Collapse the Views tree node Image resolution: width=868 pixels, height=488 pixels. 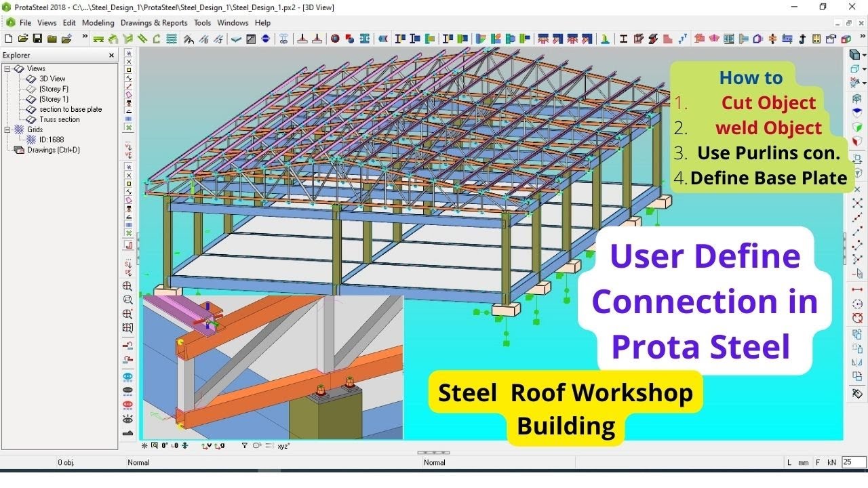coord(7,68)
